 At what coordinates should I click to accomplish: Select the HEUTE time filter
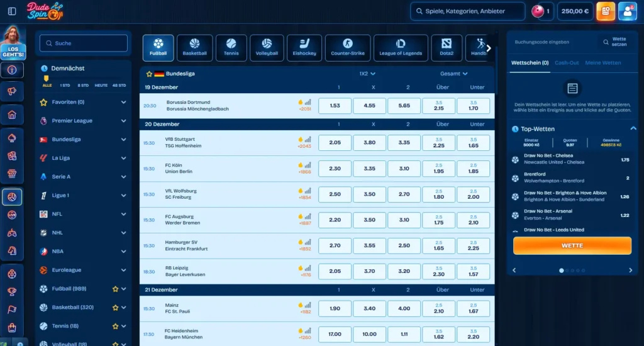[x=101, y=86]
